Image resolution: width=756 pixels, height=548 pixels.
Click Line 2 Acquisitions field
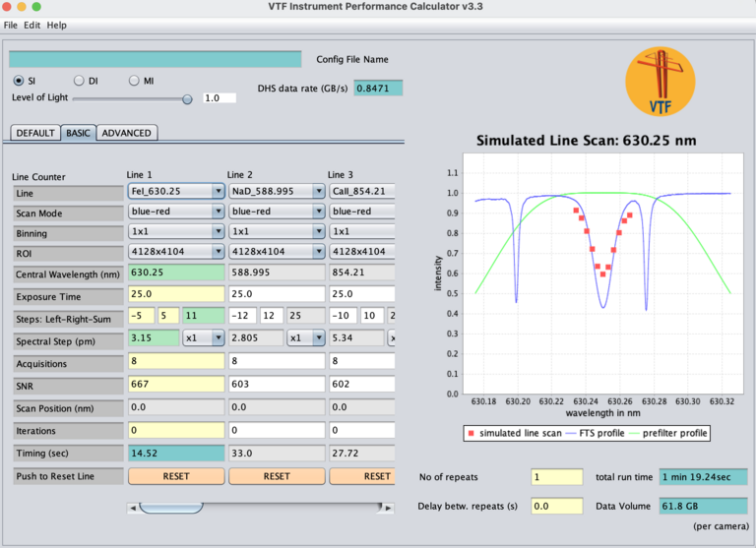click(277, 361)
